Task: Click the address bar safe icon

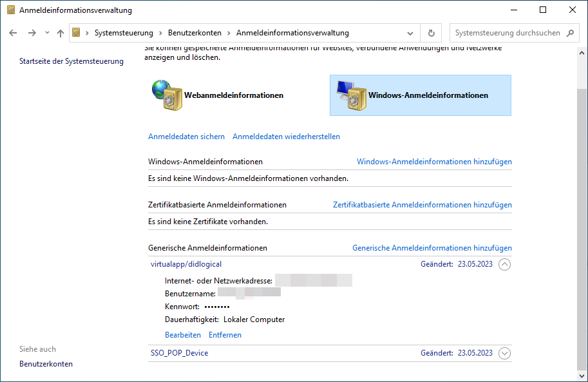Action: click(x=76, y=33)
